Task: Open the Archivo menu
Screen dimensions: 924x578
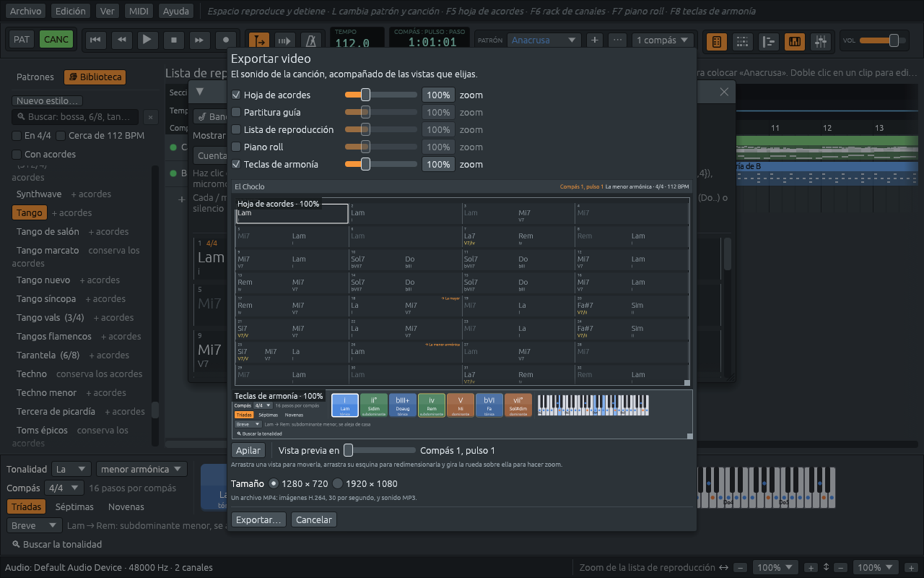Action: 25,11
